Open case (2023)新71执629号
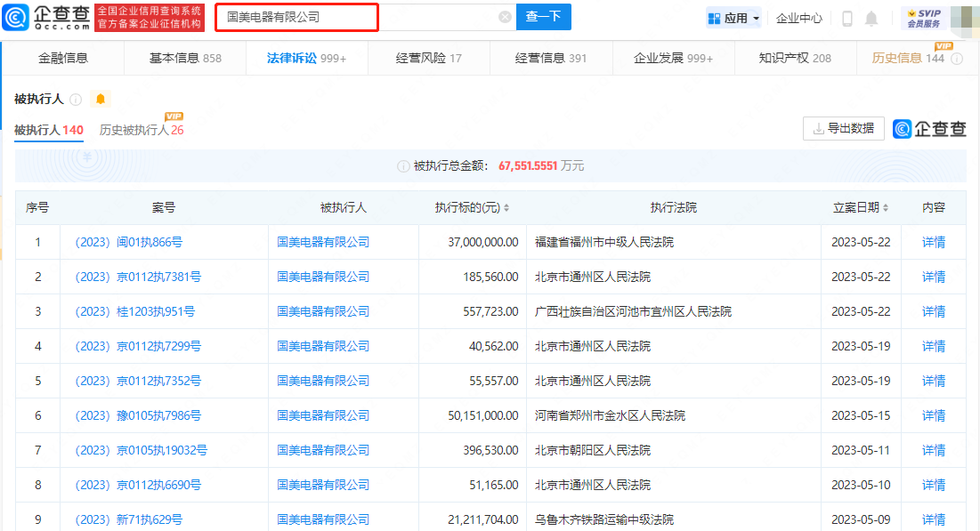The image size is (980, 531). (x=129, y=519)
